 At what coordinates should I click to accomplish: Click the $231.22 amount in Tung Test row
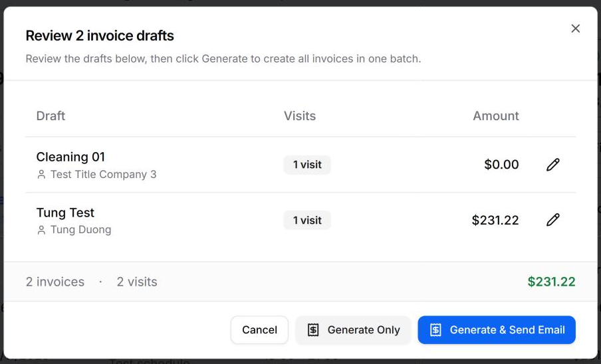[495, 220]
